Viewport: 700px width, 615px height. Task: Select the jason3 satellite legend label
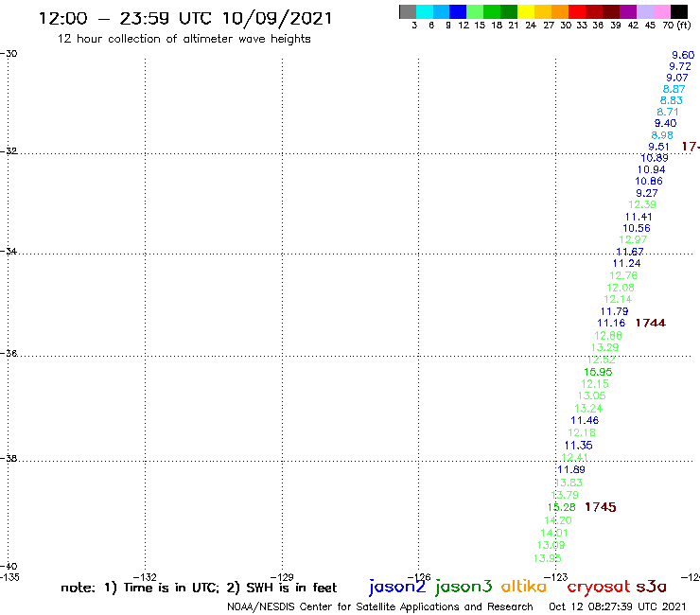click(464, 587)
